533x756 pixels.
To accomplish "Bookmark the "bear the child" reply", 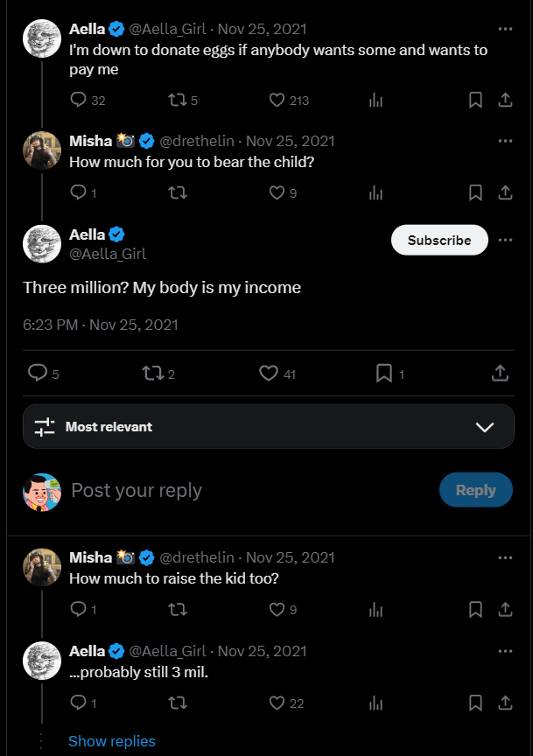I will click(x=475, y=192).
